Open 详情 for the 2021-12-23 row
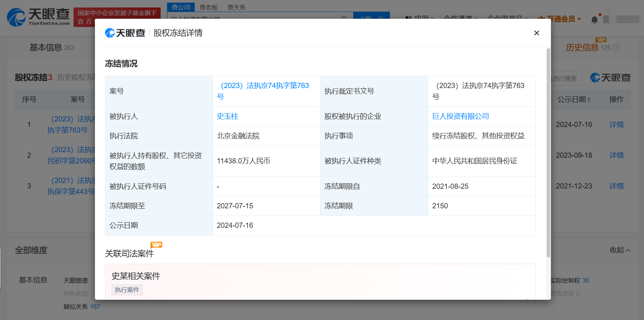 tap(616, 186)
